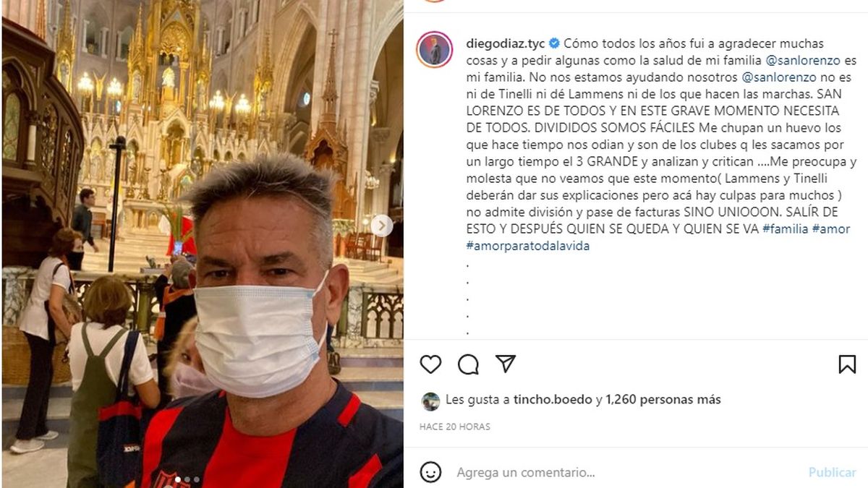View the tincho.boedo profile

coord(553,399)
